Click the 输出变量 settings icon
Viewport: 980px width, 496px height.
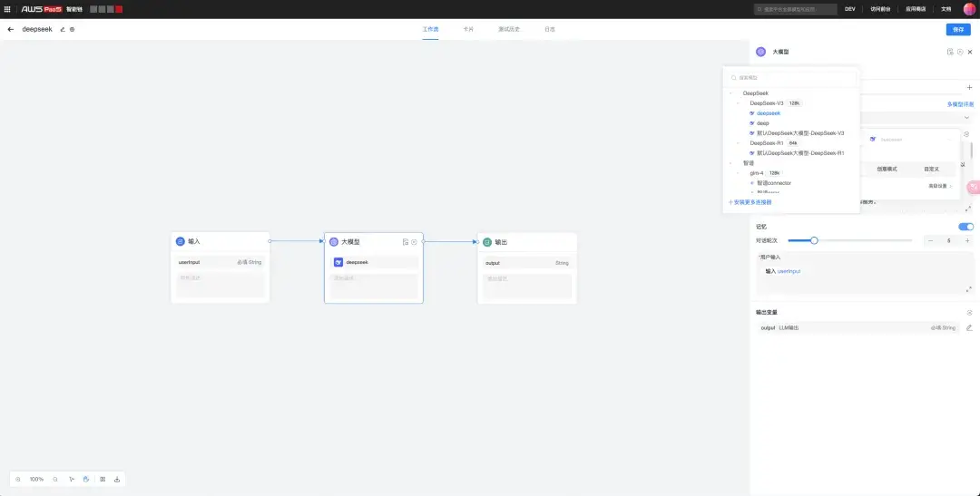(969, 312)
